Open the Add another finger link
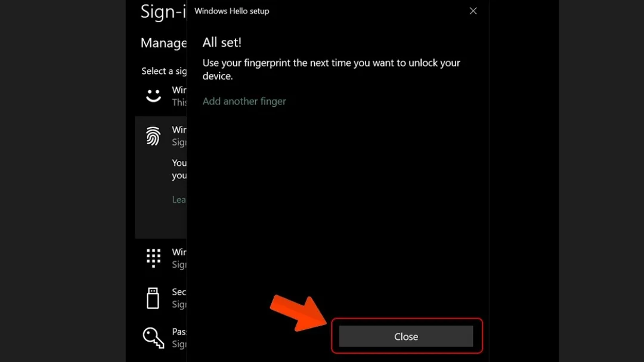Viewport: 644px width, 362px height. tap(244, 101)
